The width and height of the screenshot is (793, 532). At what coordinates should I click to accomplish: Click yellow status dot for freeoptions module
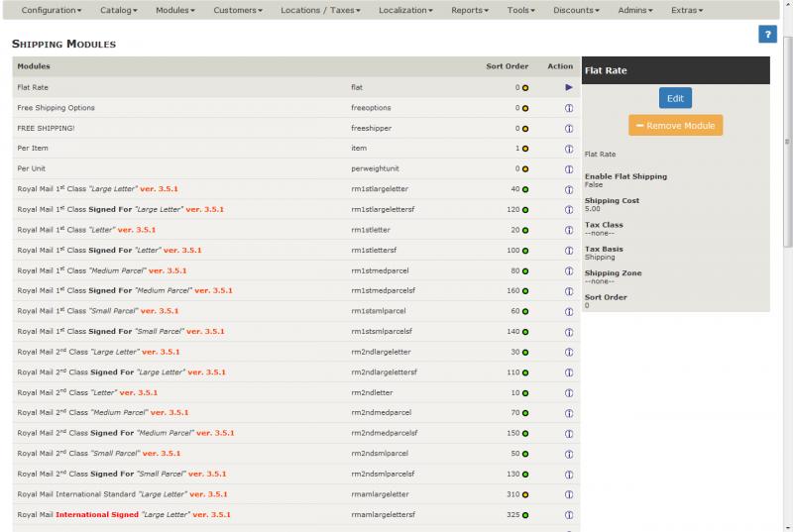pyautogui.click(x=525, y=108)
